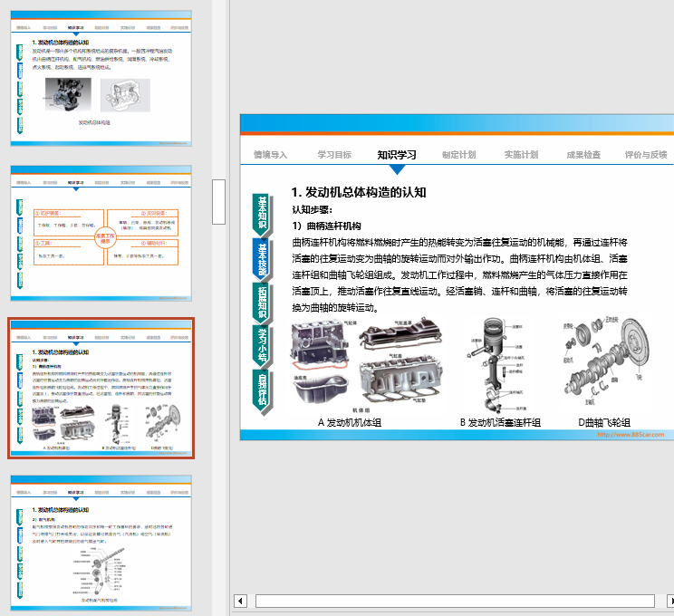Screen dimensions: 674x616
Task: Click caption A 发动机机体组
Action: tap(350, 422)
